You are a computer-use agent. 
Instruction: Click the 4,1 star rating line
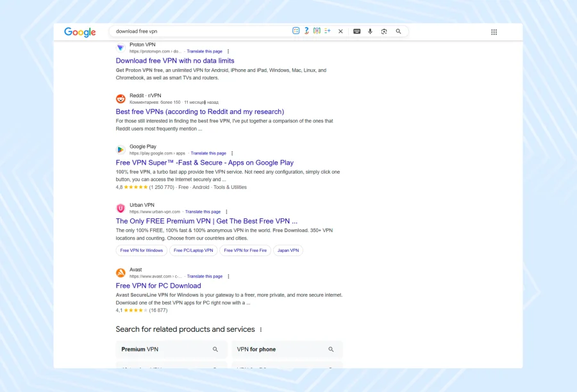click(141, 311)
